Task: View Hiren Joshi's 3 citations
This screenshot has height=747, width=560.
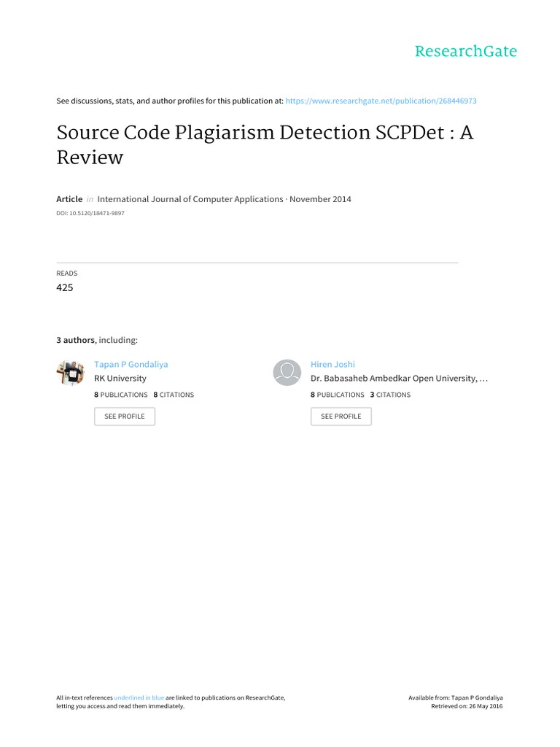Action: click(390, 395)
